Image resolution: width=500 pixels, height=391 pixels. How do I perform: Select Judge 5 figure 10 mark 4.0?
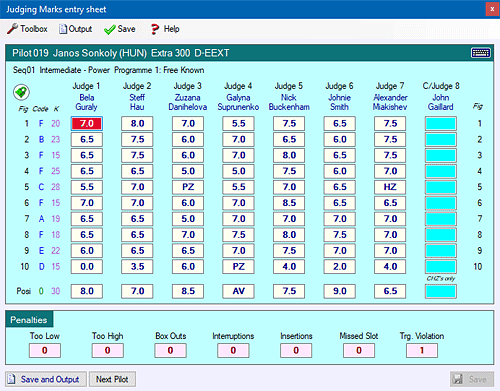[x=289, y=267]
